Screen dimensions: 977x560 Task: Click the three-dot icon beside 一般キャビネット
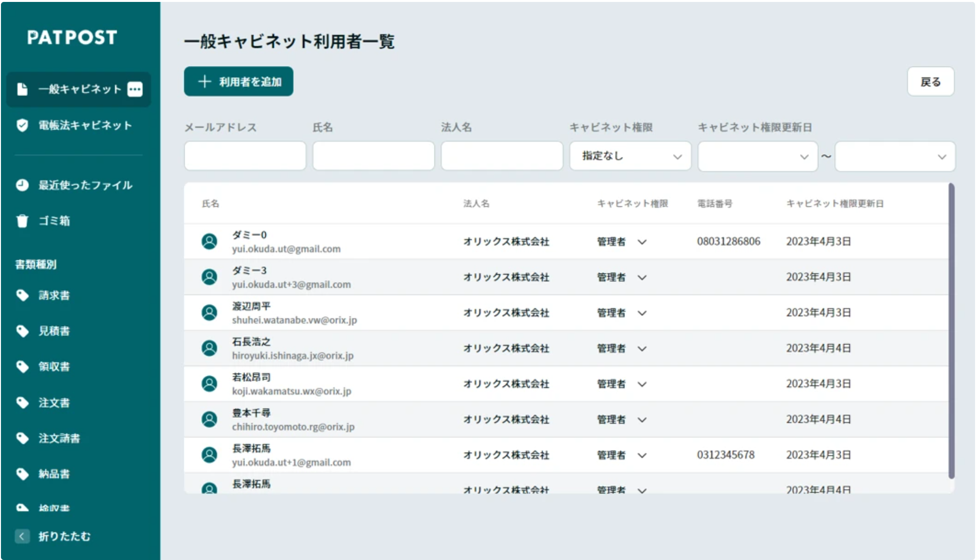click(135, 89)
